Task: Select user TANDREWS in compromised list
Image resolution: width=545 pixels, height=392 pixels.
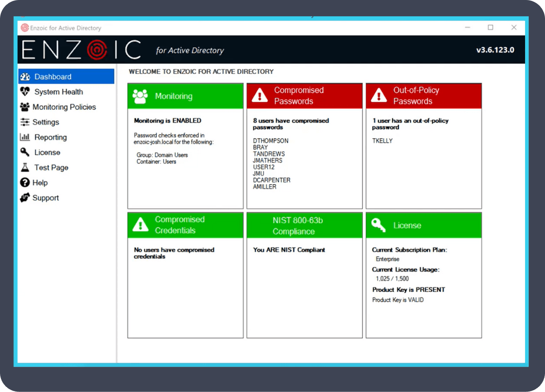Action: [269, 154]
